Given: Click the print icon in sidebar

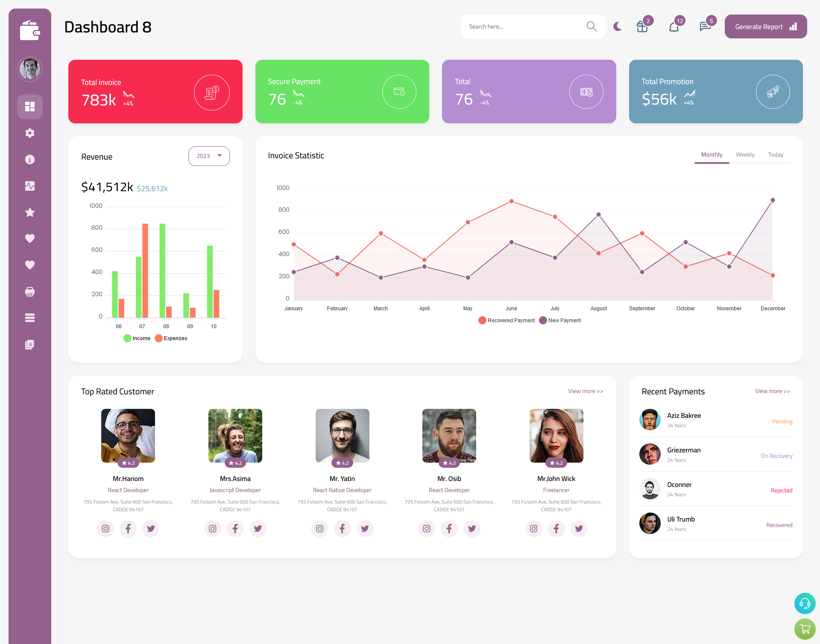Looking at the screenshot, I should [30, 291].
